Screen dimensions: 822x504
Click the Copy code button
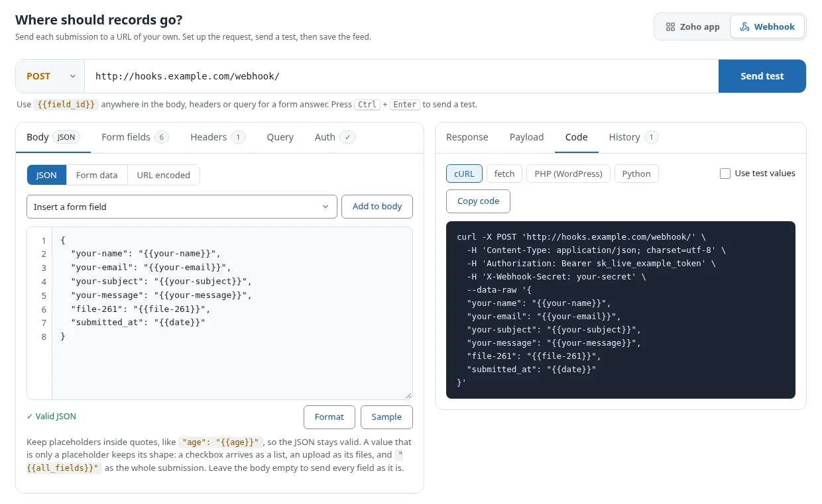[x=478, y=201]
